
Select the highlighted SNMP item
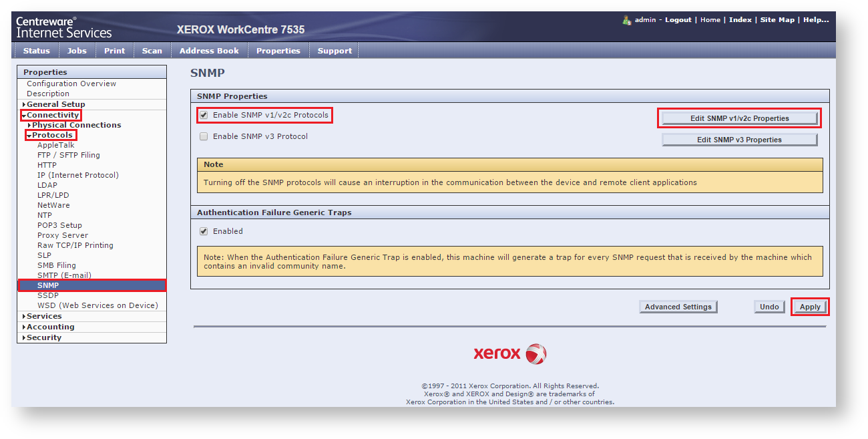91,285
